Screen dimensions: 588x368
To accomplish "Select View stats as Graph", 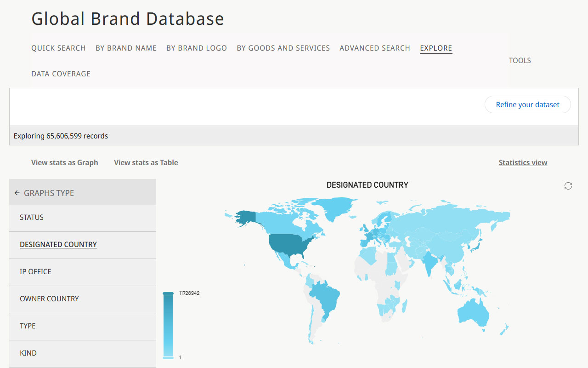I will coord(64,162).
